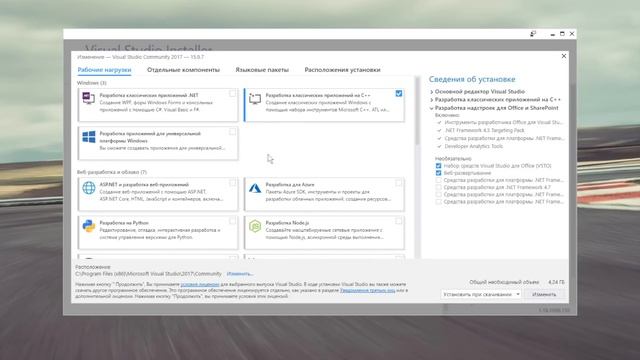640x360 pixels.
Task: Click the Universal Windows Platform logo icon
Action: pyautogui.click(x=89, y=137)
